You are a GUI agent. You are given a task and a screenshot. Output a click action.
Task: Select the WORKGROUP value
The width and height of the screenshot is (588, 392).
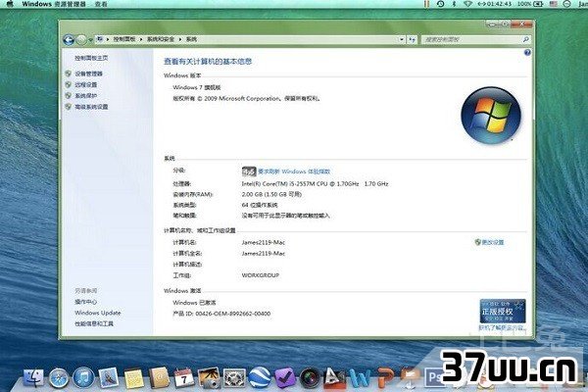coord(261,275)
